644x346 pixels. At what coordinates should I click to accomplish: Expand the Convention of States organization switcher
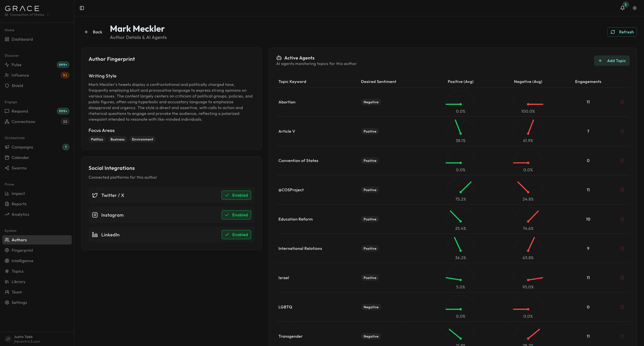coord(27,15)
